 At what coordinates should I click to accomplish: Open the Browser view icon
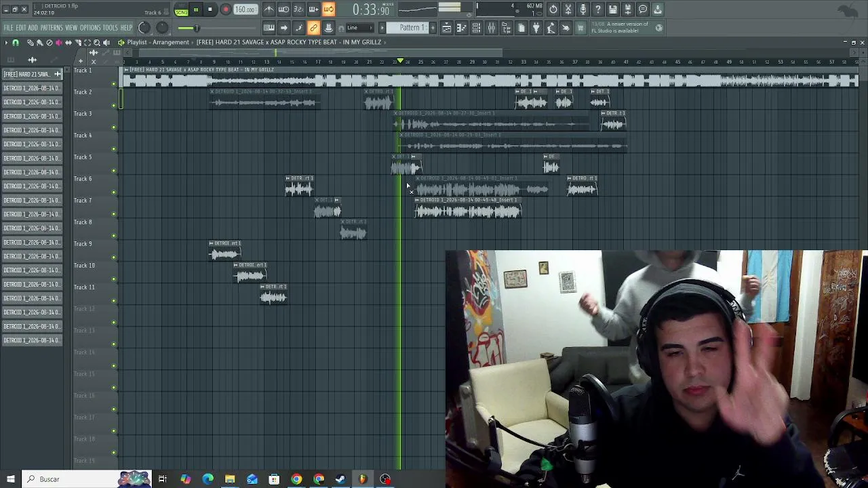click(507, 28)
